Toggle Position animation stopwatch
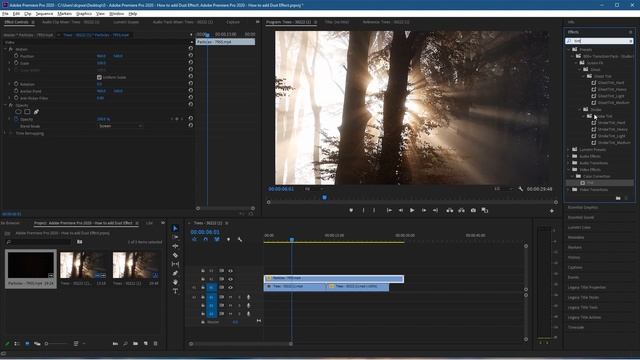The width and height of the screenshot is (640, 360). coord(16,56)
